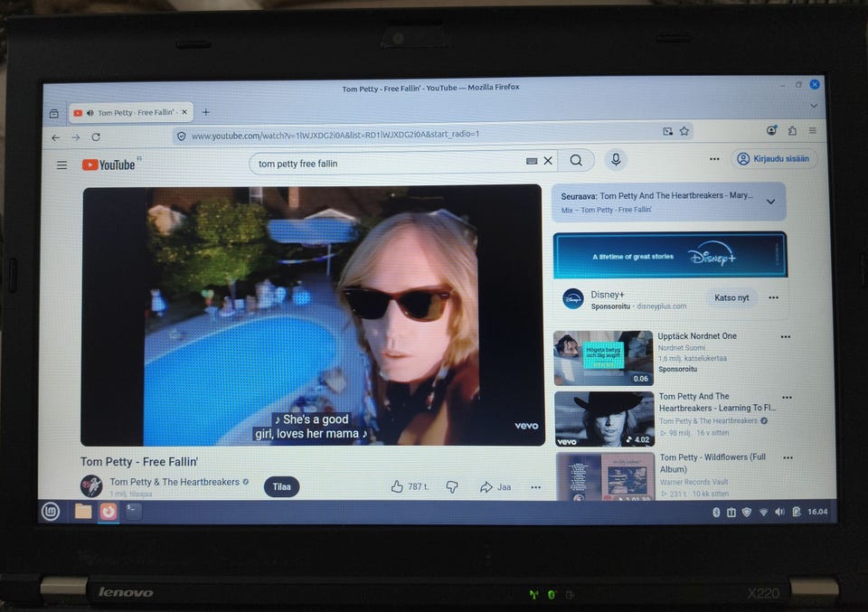Open a new tab with plus button
Image resolution: width=868 pixels, height=612 pixels.
(205, 112)
